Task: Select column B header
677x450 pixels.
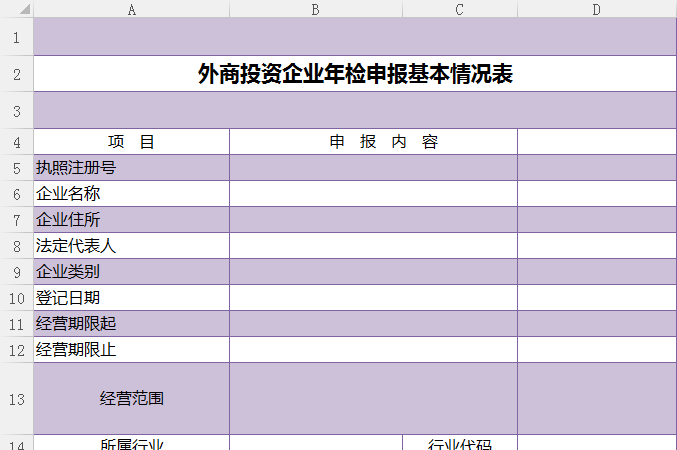Action: 316,9
